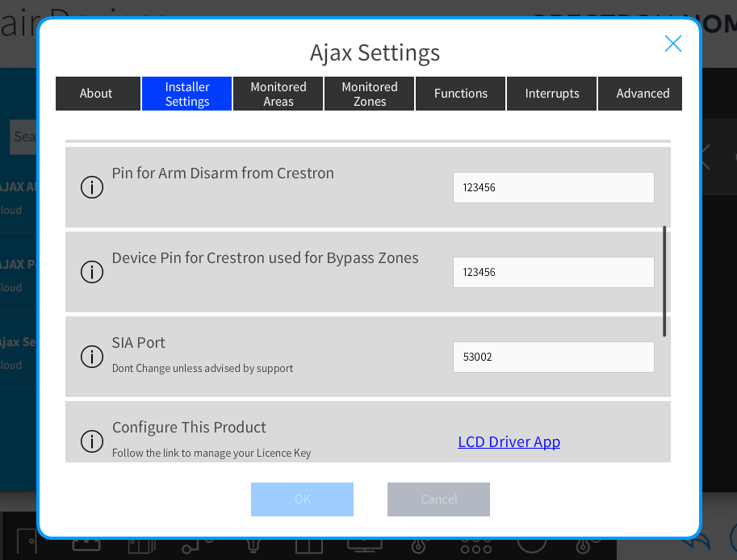Follow the LCD Driver App link
The height and width of the screenshot is (560, 737).
click(x=509, y=441)
